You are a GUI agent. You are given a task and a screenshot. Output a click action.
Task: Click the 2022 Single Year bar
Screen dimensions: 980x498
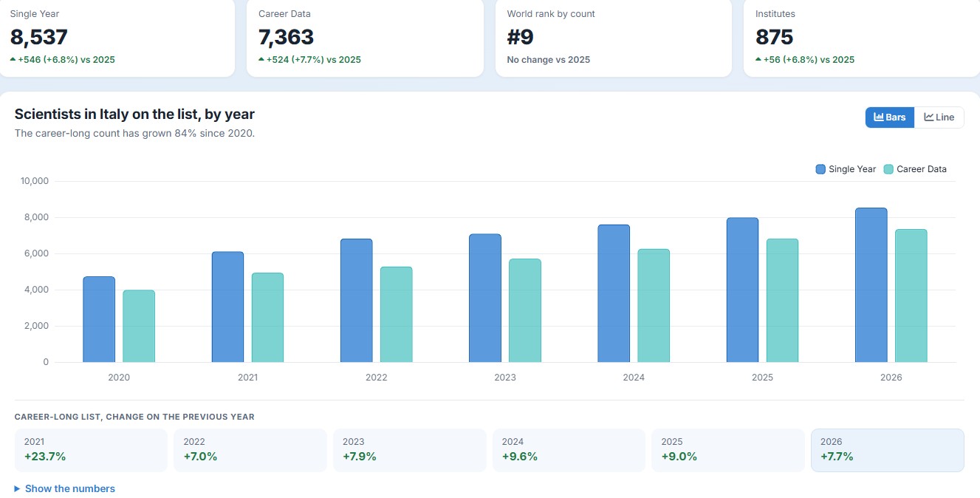[x=357, y=301]
